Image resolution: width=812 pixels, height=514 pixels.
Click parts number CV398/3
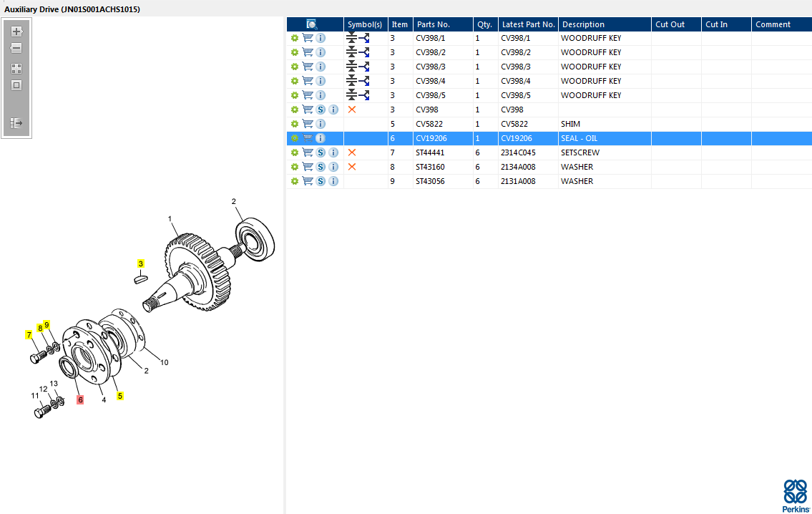(431, 67)
